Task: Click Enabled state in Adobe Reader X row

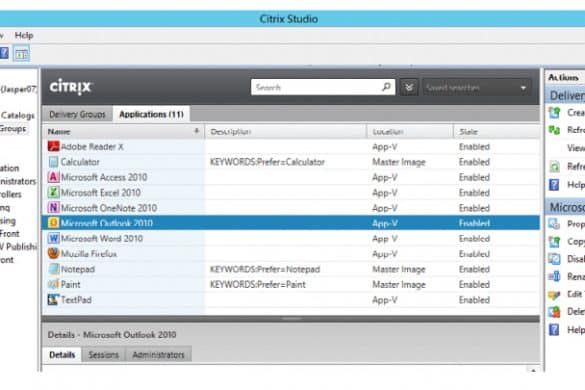Action: 474,147
